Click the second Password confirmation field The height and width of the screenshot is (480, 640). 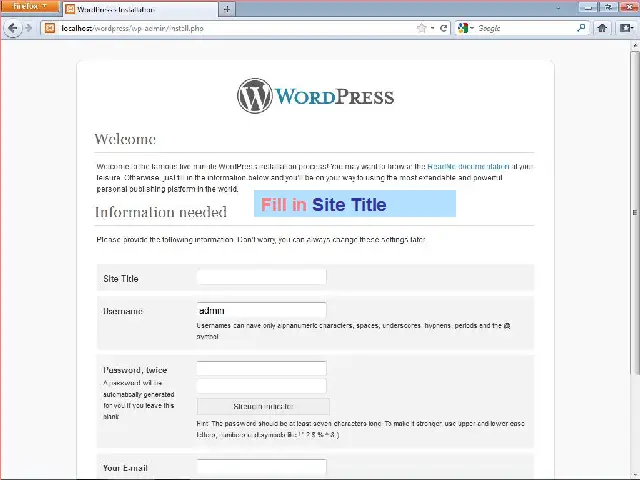click(262, 386)
